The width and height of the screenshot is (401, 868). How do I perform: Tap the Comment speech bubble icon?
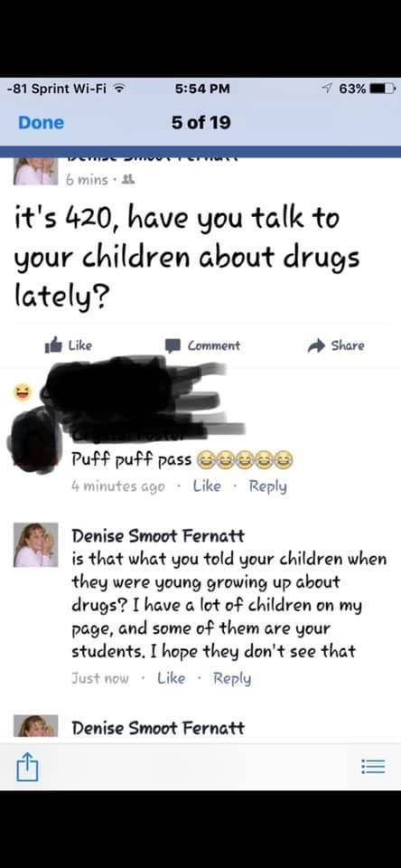tap(173, 346)
